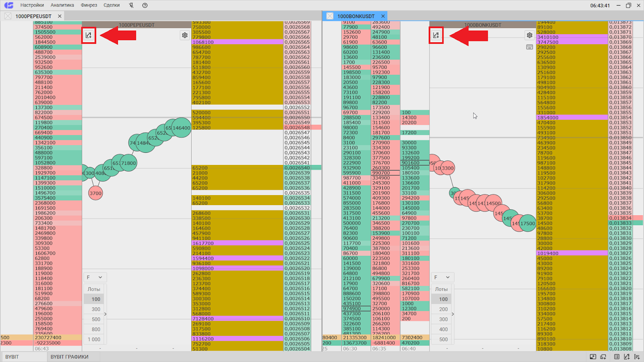This screenshot has width=644, height=362.
Task: Click the crossed-box icon left of the 1000BONKUSDT tab
Action: pos(330,16)
